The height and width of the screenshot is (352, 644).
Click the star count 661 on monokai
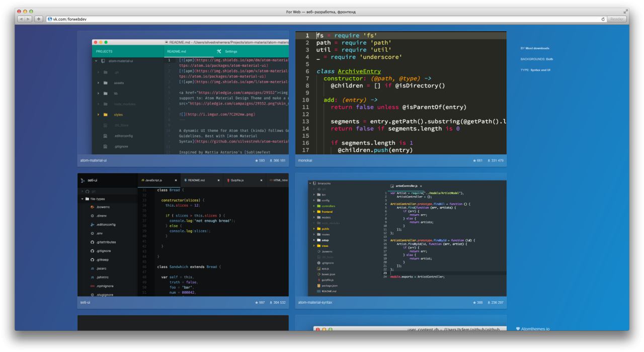point(478,160)
